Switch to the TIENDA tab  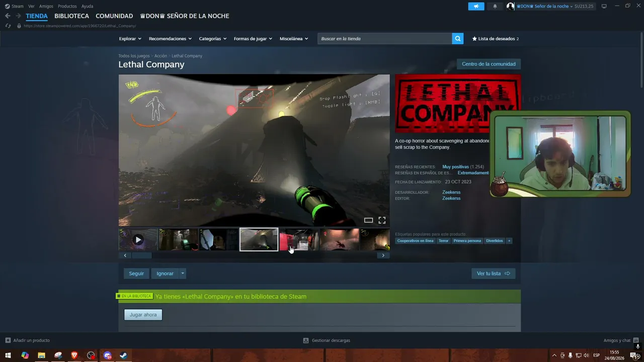pos(37,16)
